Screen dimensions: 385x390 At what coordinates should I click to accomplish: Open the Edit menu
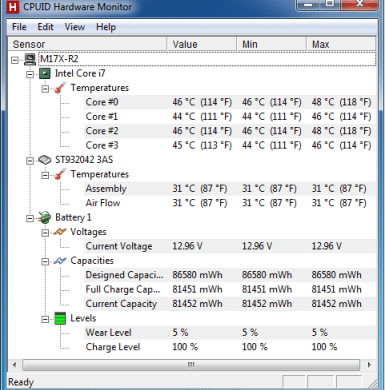pos(45,27)
